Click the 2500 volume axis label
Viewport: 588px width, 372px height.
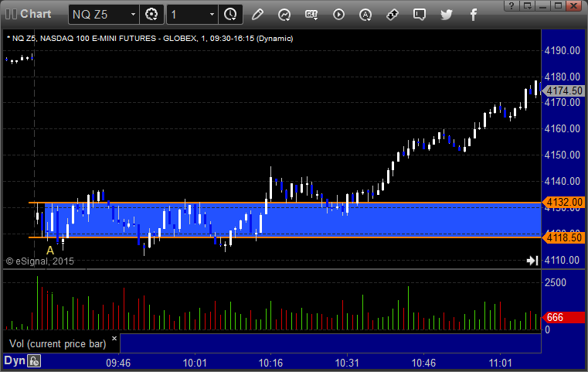tap(556, 282)
